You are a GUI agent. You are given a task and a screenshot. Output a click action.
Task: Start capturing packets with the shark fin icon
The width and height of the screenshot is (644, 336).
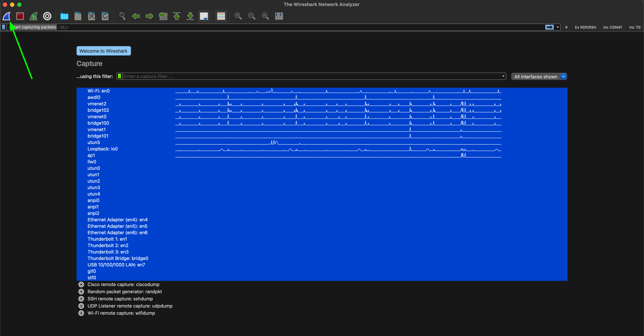tap(6, 16)
